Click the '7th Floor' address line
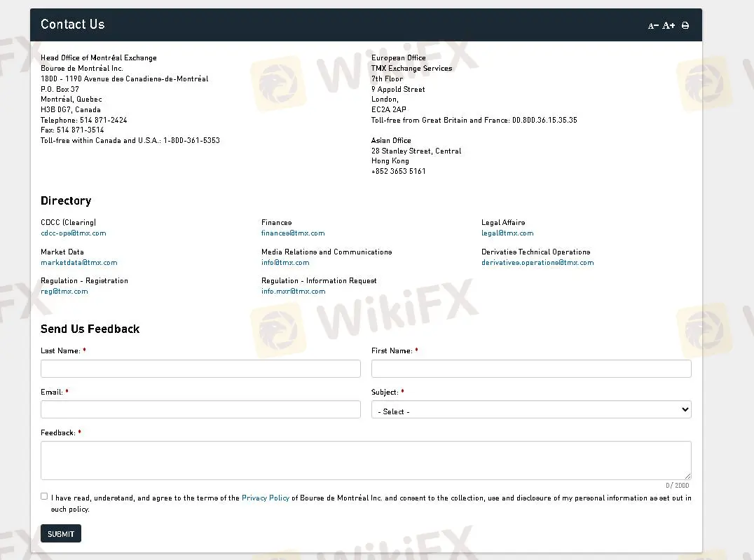Screen dimensions: 754x560 point(387,79)
